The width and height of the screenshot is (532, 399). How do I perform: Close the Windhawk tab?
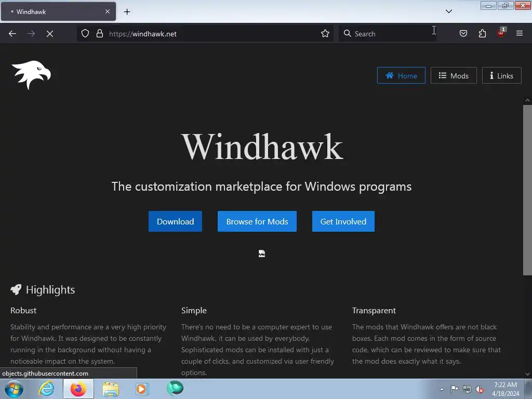pyautogui.click(x=107, y=11)
